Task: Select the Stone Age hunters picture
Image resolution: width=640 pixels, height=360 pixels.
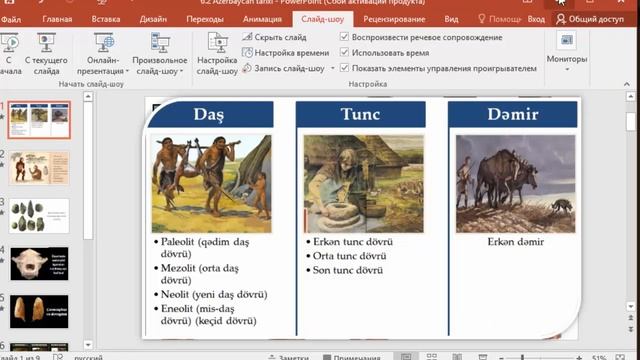Action: tap(211, 184)
